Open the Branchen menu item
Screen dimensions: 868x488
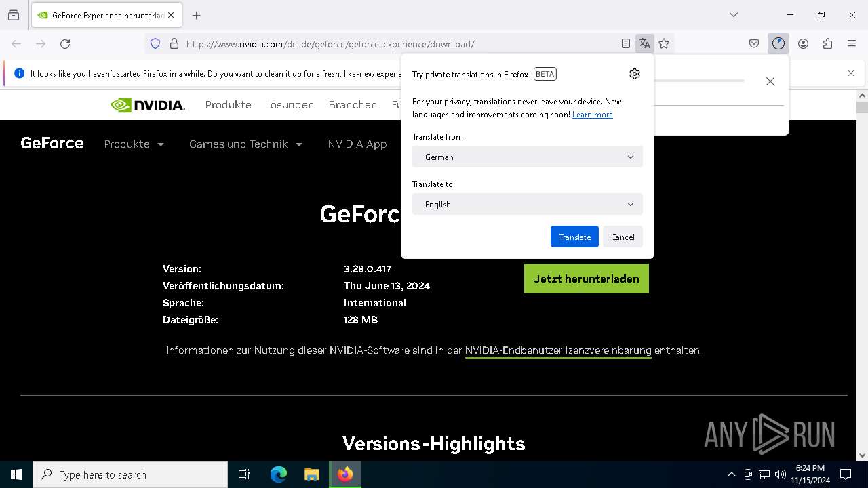coord(353,105)
